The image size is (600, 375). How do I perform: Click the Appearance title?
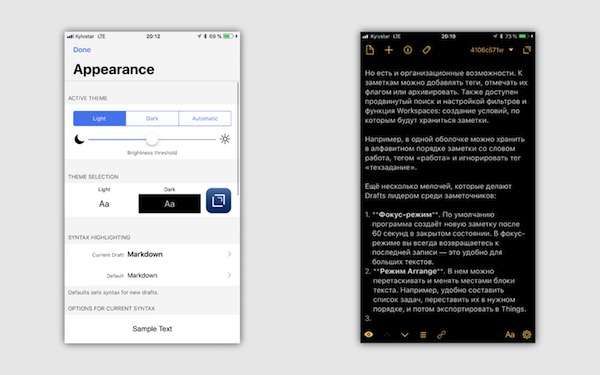coord(114,69)
